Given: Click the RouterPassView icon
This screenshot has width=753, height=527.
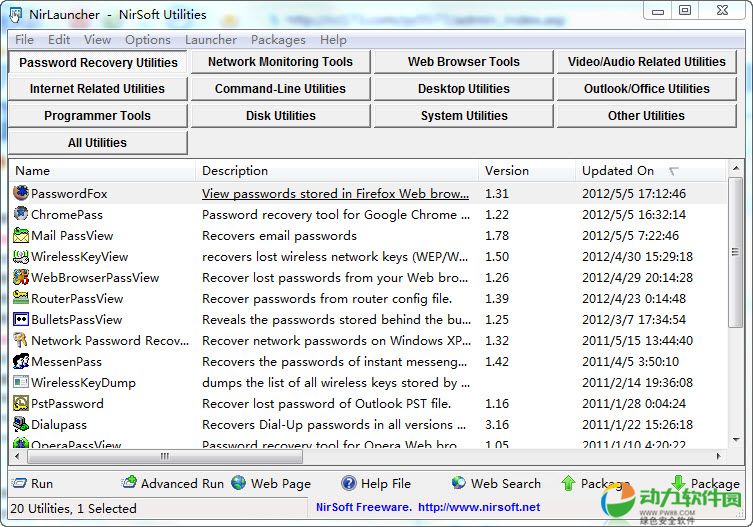Looking at the screenshot, I should [21, 298].
